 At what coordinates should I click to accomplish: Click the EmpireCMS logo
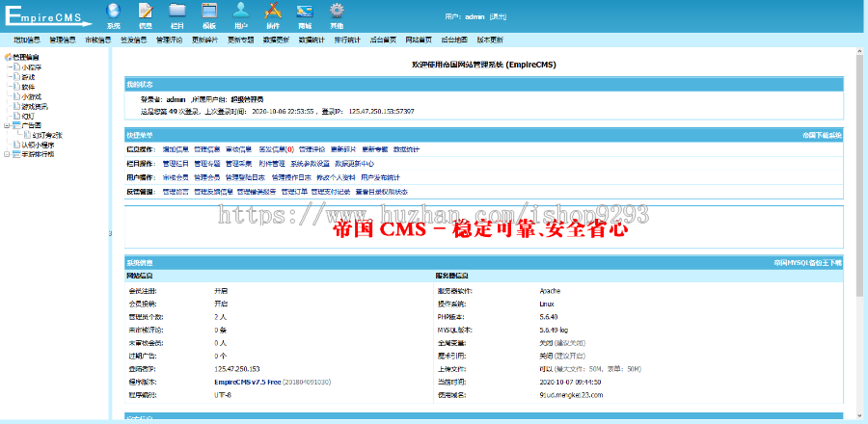click(x=48, y=16)
